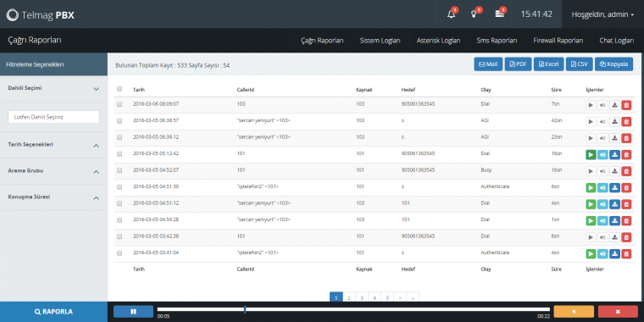The height and width of the screenshot is (322, 644).
Task: Switch to the Chat Logları tab
Action: pos(617,41)
